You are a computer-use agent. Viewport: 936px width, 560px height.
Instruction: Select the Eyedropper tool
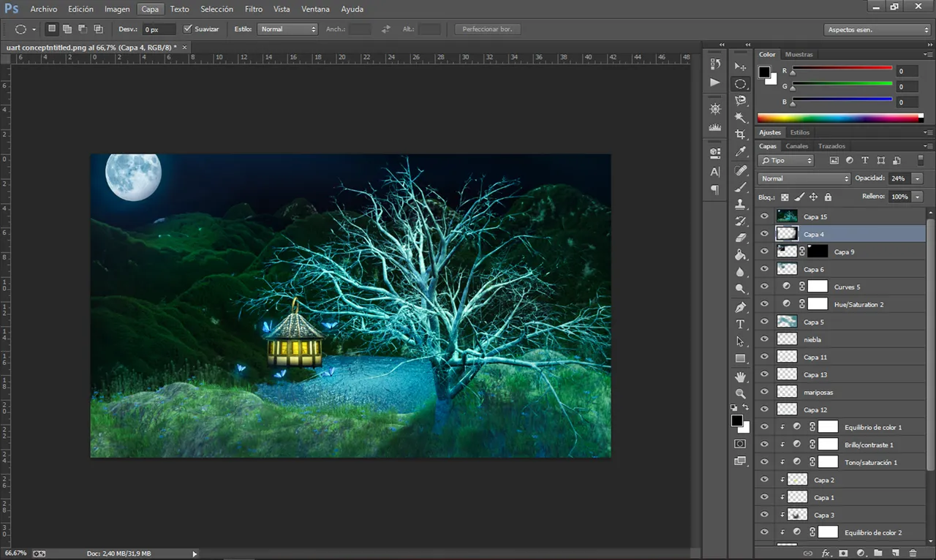(741, 152)
